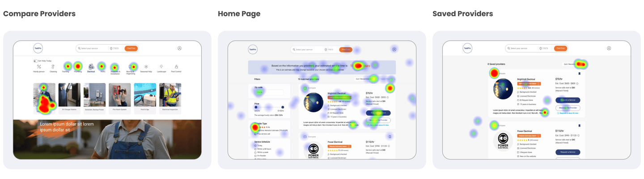
Task: Select Within 48 hours schedule option
Action: 255,149
